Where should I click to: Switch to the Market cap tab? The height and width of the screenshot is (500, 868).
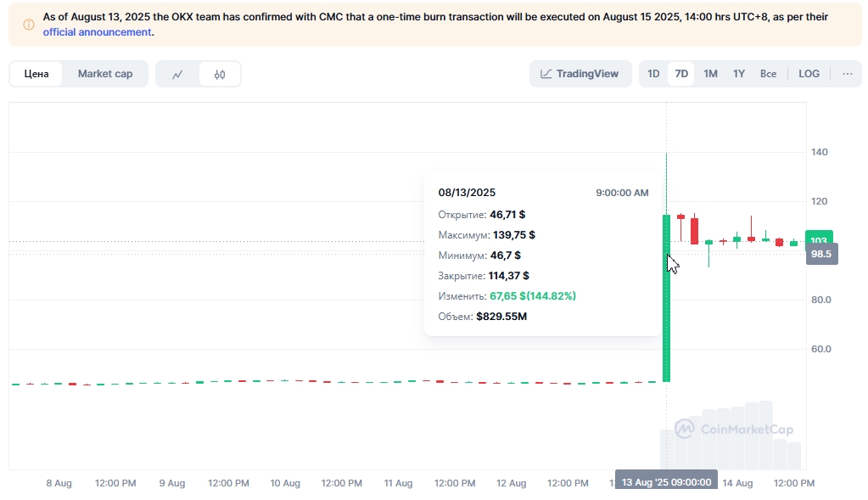point(105,74)
